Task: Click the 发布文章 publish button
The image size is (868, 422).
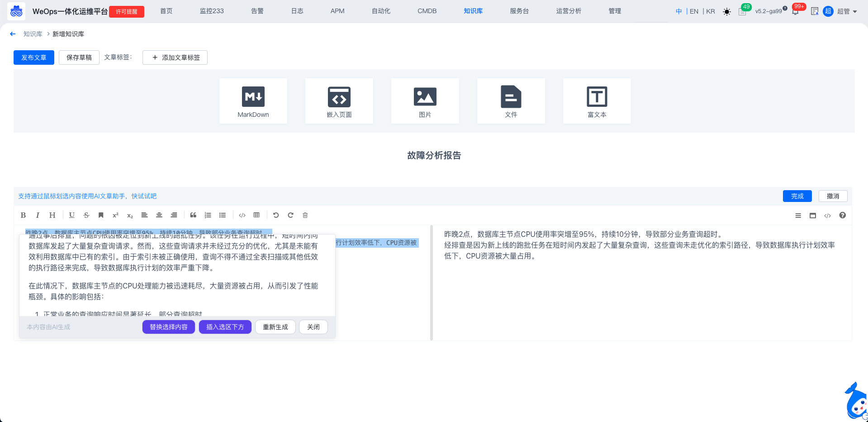Action: point(34,58)
